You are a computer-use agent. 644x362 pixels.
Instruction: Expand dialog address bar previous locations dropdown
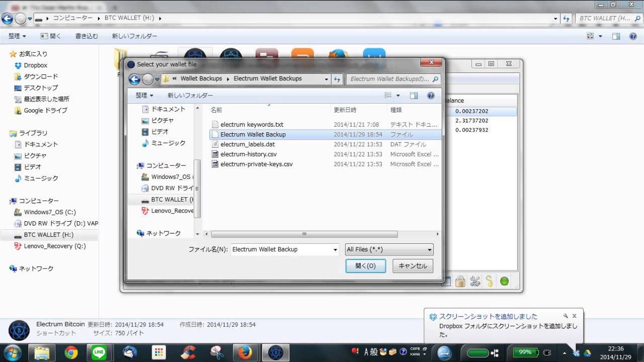click(327, 79)
